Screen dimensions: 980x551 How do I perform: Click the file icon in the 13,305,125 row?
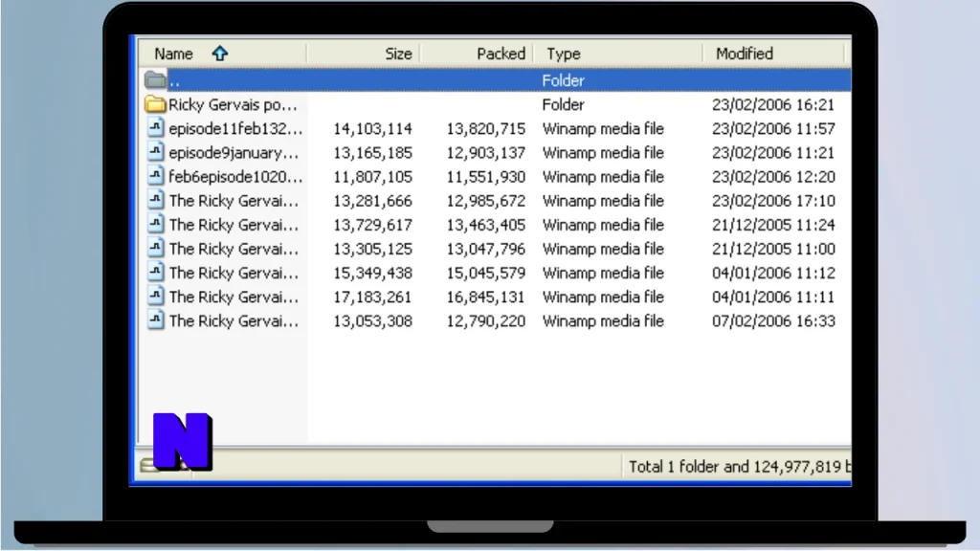coord(156,248)
